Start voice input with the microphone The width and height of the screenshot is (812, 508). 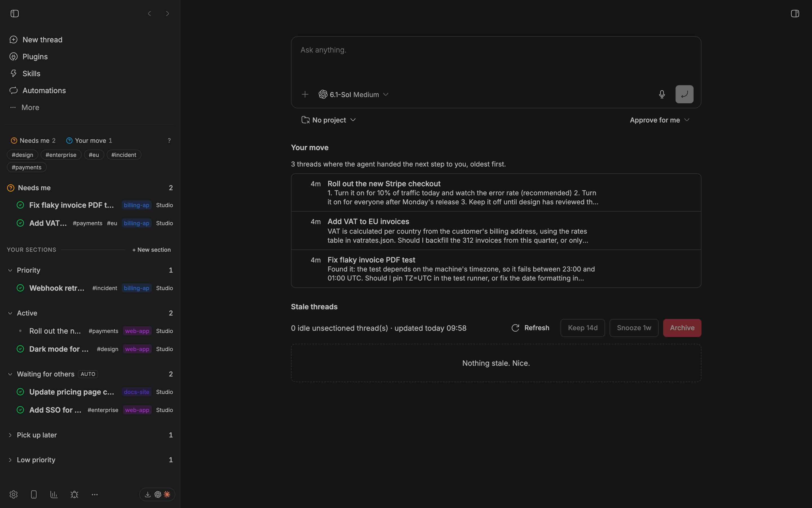[x=662, y=95]
